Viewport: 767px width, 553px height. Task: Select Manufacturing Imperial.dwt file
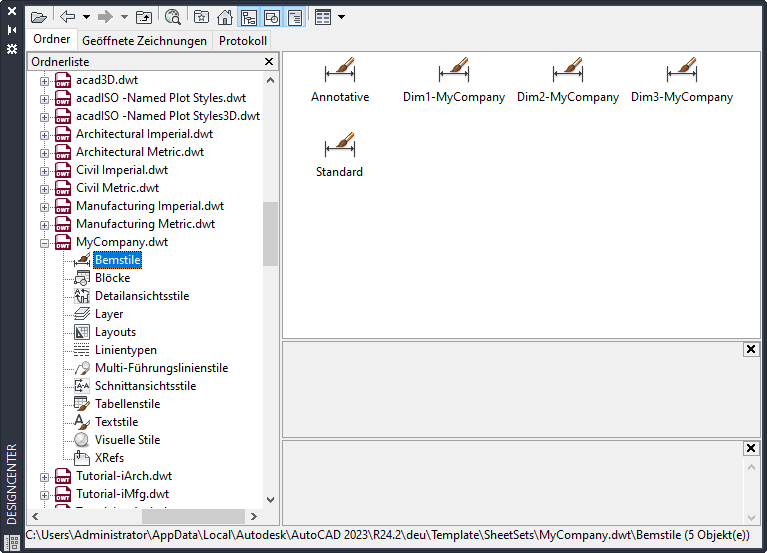tap(150, 206)
